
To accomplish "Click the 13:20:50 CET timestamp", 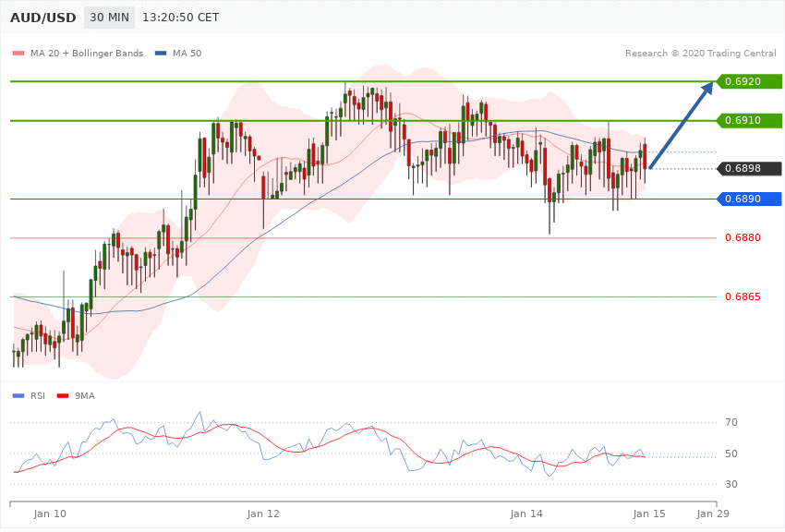I will pos(181,18).
